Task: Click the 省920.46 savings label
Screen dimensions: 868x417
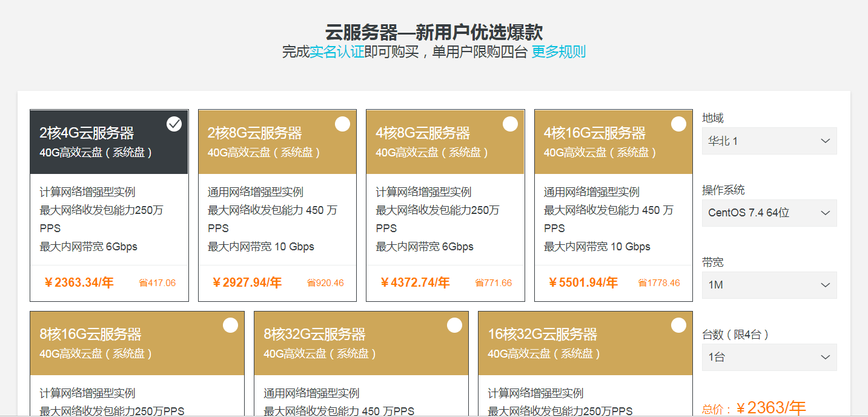Action: tap(325, 283)
